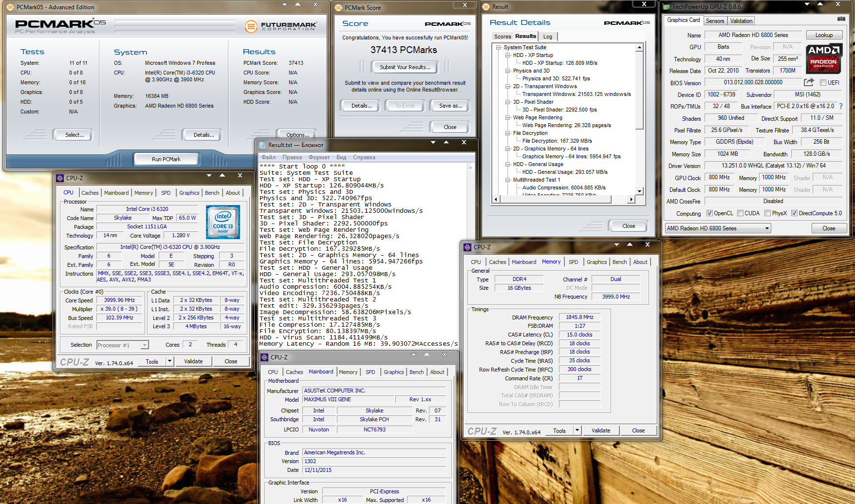Click Submit Your Results button
Image resolution: width=855 pixels, height=504 pixels.
point(405,67)
